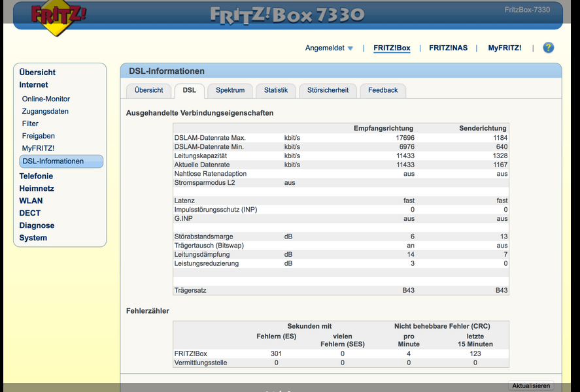This screenshot has width=580, height=392.
Task: Open the System menu section
Action: [x=33, y=238]
